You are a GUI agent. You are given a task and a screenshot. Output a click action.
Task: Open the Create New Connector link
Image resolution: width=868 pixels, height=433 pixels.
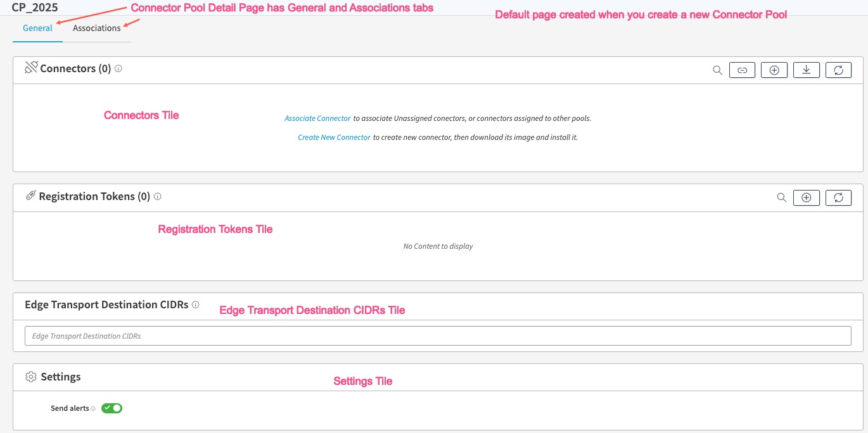pos(334,137)
